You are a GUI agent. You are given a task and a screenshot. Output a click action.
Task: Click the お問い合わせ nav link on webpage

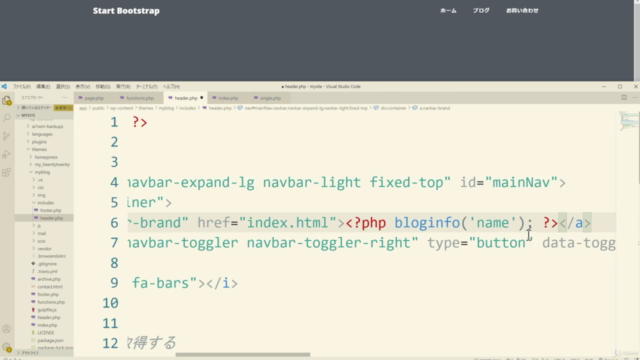[x=522, y=11]
